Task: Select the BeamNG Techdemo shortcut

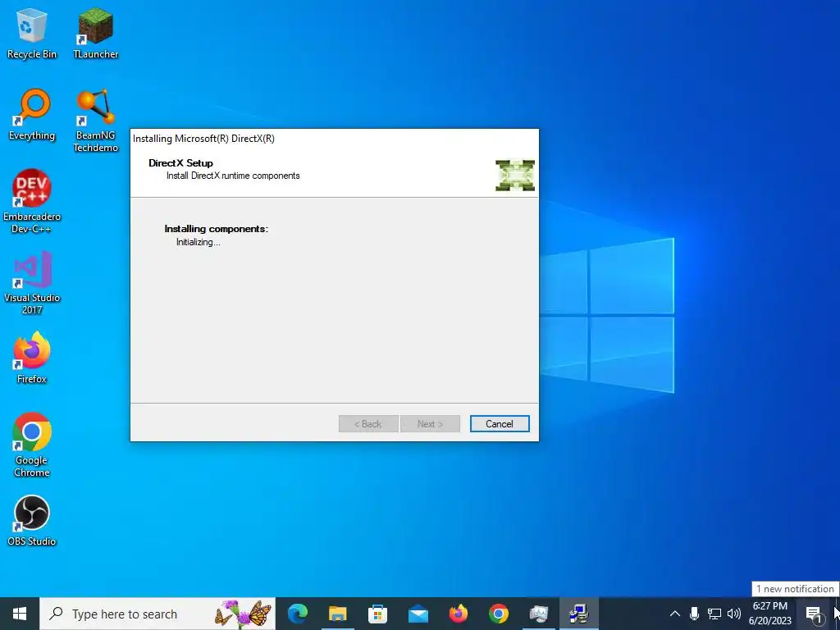Action: pos(95,121)
